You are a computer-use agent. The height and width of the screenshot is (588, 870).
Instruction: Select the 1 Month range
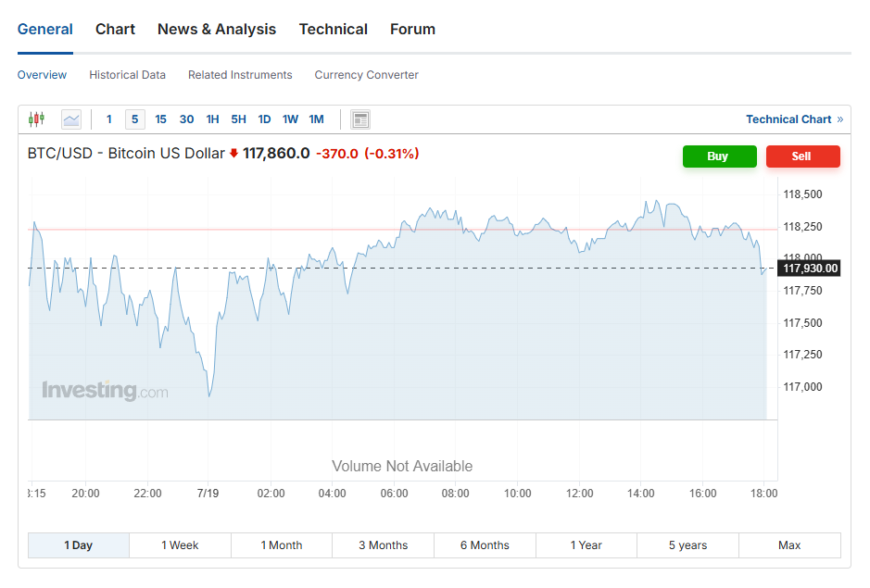[282, 545]
